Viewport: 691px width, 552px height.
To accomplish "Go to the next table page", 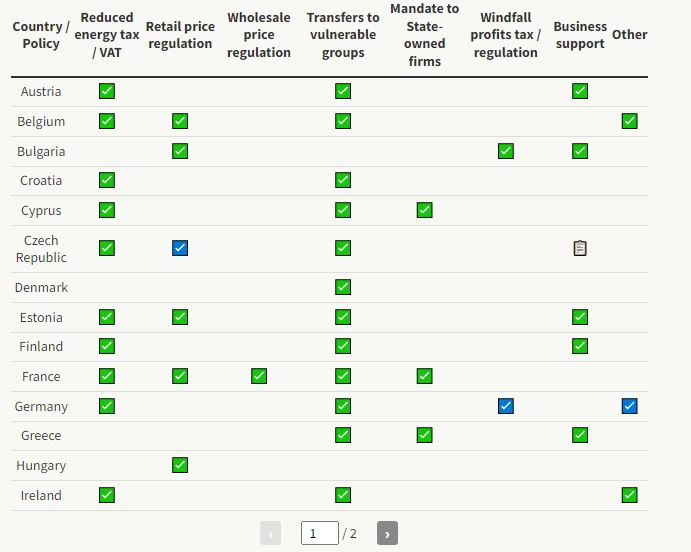I will click(387, 533).
